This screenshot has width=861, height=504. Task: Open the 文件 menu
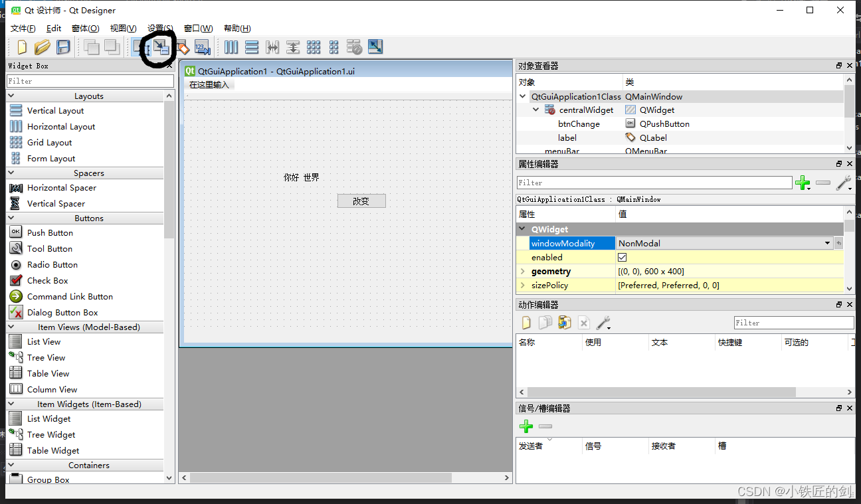click(23, 29)
